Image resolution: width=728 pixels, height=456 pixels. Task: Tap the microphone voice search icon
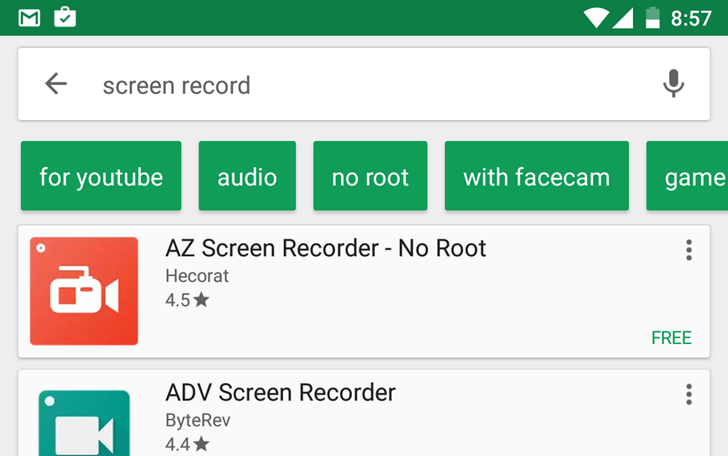click(x=673, y=84)
